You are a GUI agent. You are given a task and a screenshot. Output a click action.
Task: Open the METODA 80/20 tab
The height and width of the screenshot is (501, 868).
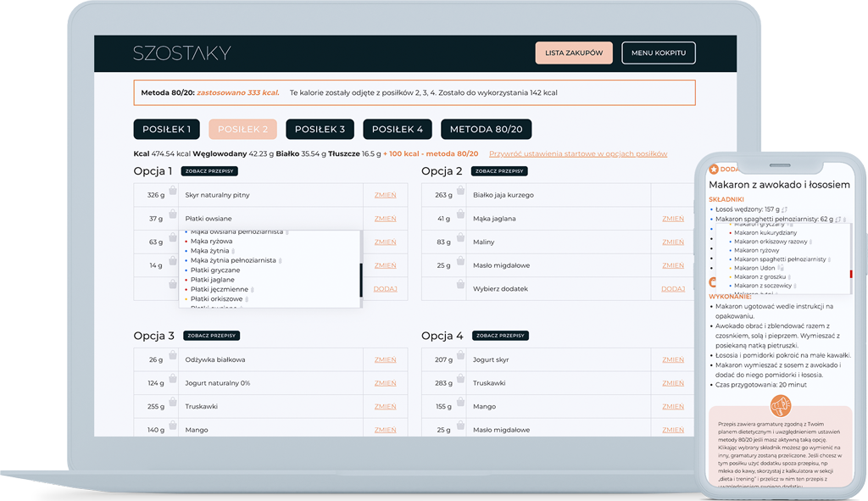coord(486,130)
